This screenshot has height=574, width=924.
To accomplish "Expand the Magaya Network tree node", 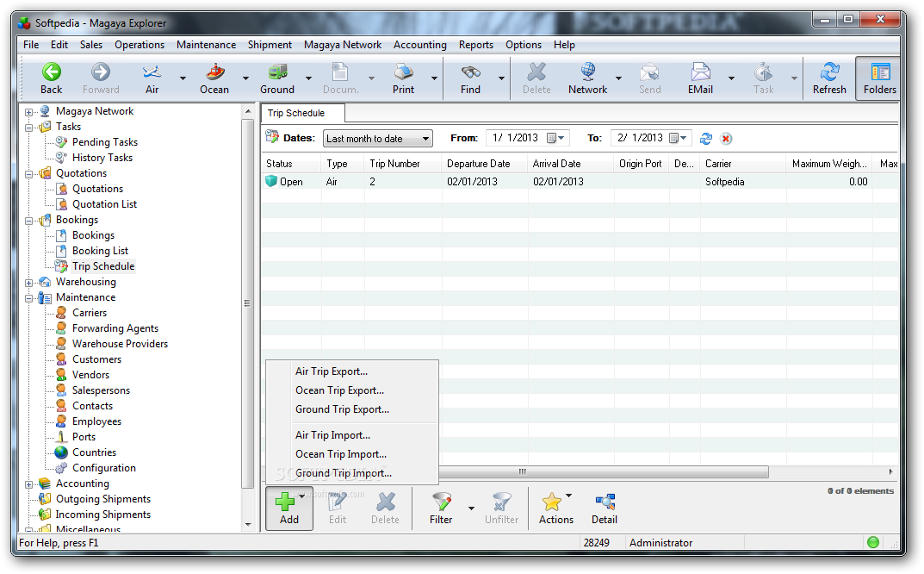I will [x=28, y=112].
